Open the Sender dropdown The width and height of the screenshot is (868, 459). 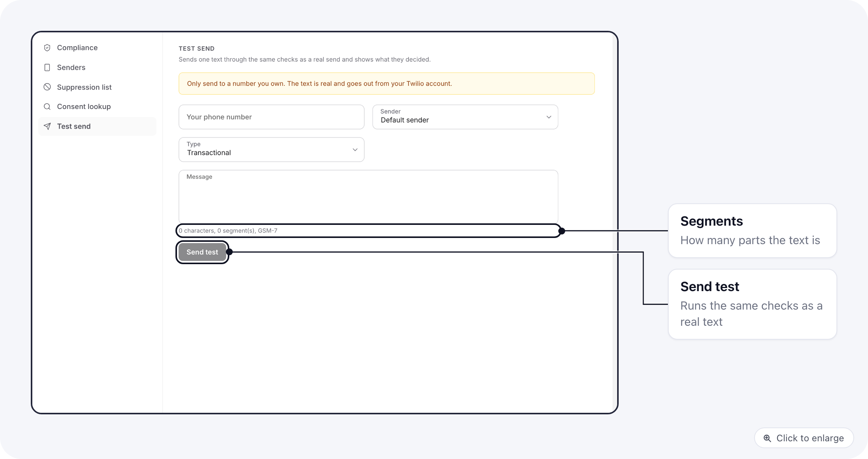point(465,117)
